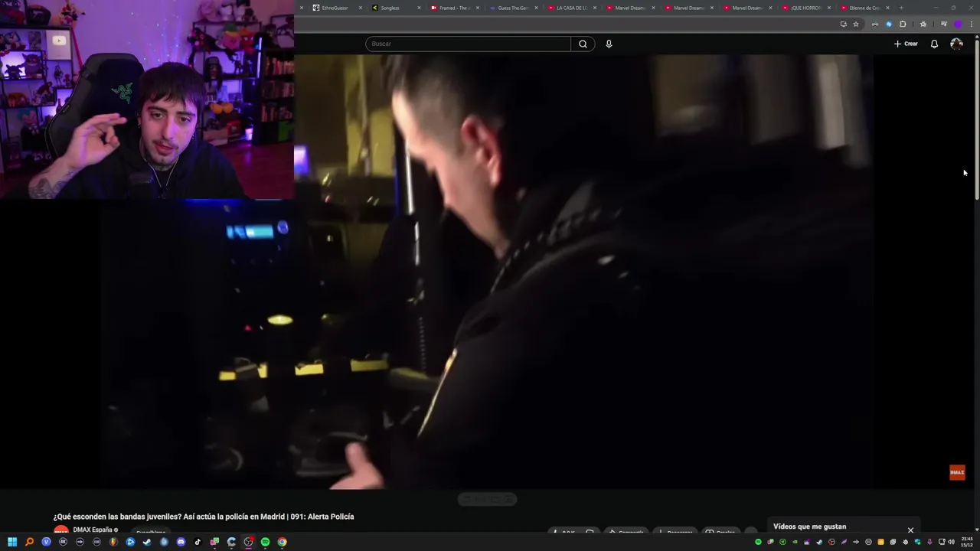Screen dimensions: 980x551
Task: Close the Songless tab
Action: click(419, 8)
